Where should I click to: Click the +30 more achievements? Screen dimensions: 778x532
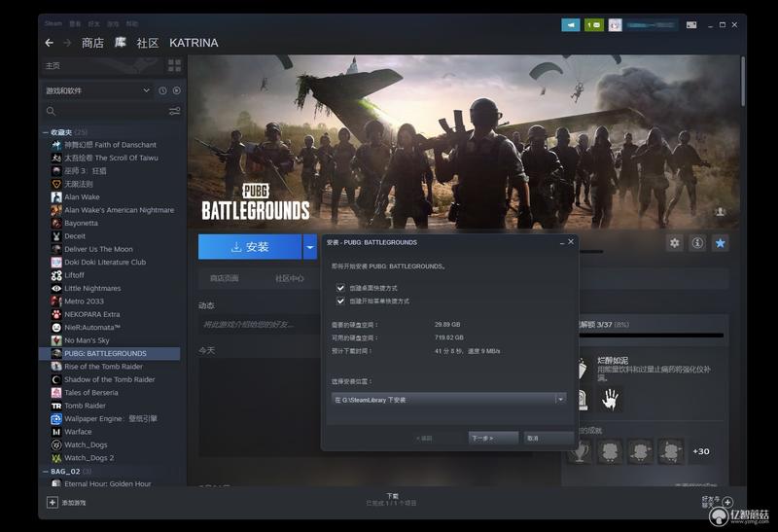click(x=700, y=451)
